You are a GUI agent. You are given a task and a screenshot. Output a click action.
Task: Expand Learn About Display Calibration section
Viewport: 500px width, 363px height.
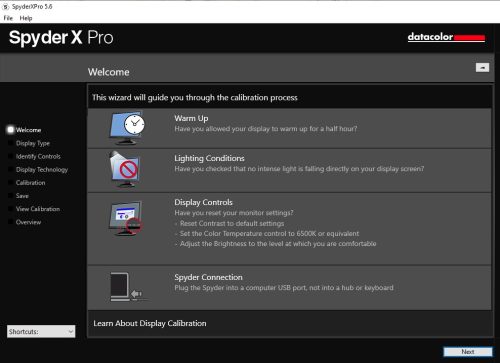(x=150, y=323)
